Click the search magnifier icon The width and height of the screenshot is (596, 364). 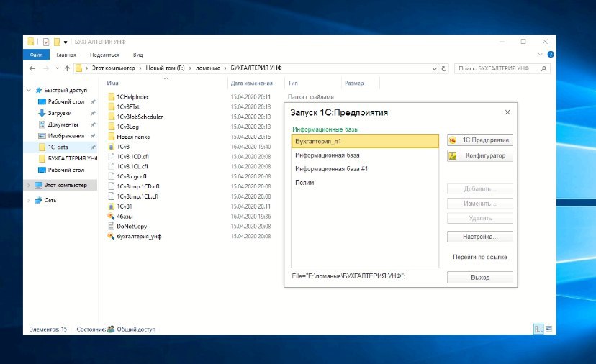543,68
